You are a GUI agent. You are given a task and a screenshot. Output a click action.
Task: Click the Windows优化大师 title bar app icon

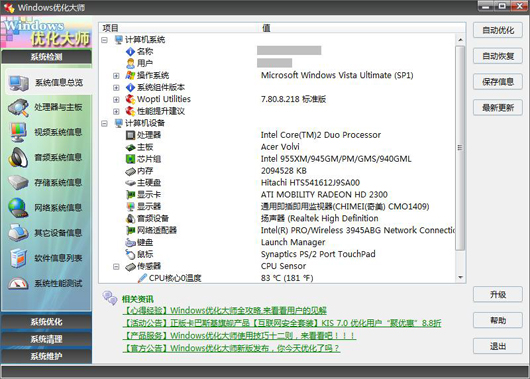9,7
